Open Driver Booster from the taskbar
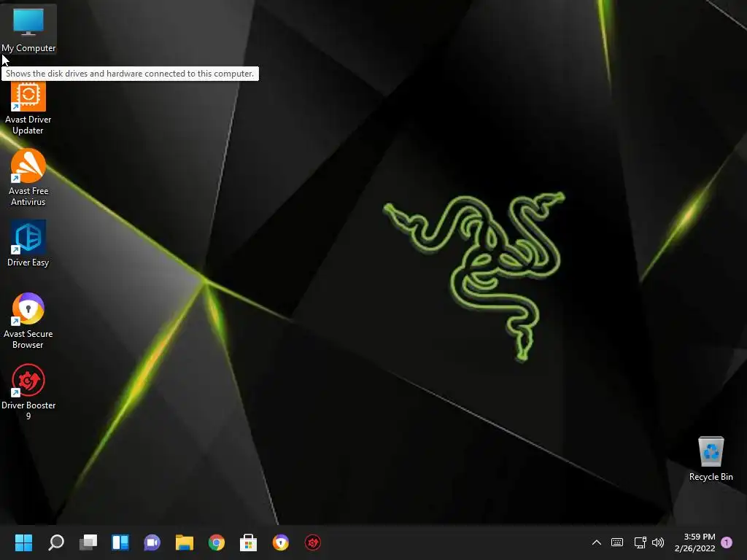747x560 pixels. click(x=312, y=542)
